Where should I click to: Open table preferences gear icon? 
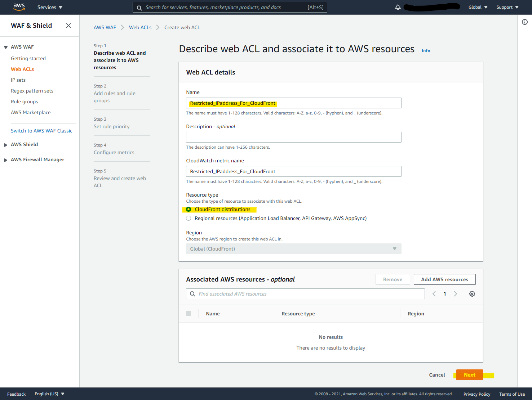click(x=472, y=294)
